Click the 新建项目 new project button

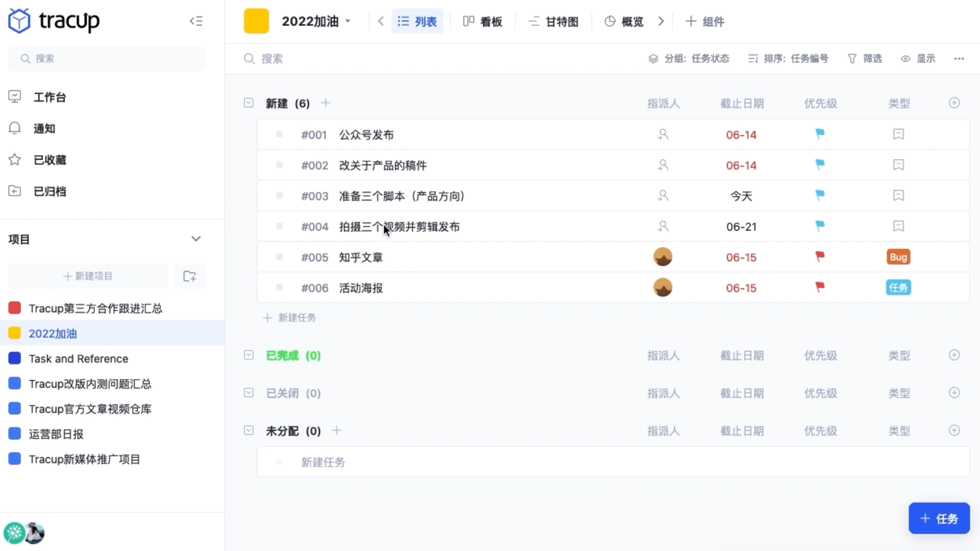point(87,276)
